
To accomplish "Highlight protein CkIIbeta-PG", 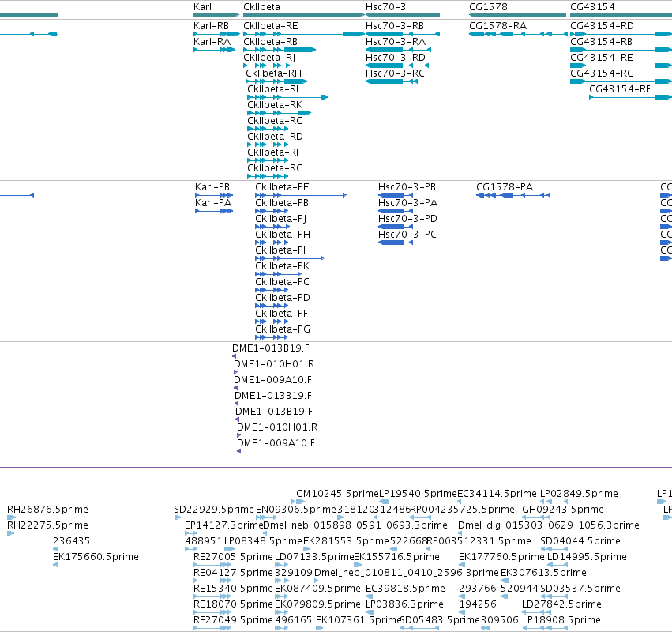I will pyautogui.click(x=283, y=329).
